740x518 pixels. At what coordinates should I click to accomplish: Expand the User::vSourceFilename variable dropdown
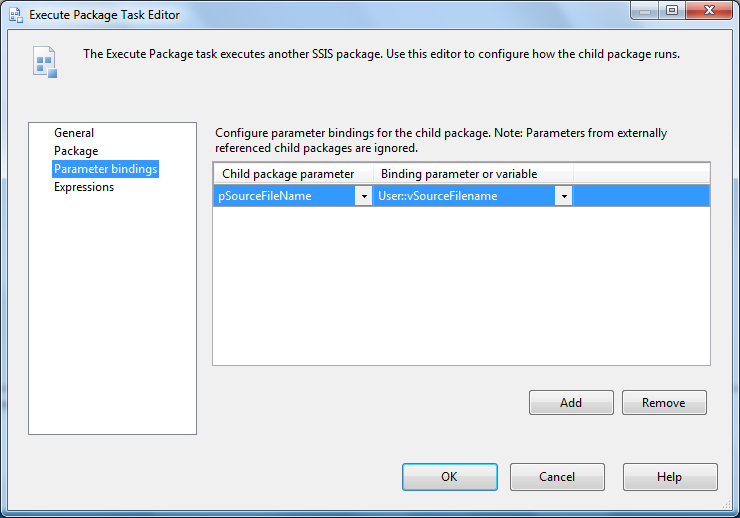point(563,196)
